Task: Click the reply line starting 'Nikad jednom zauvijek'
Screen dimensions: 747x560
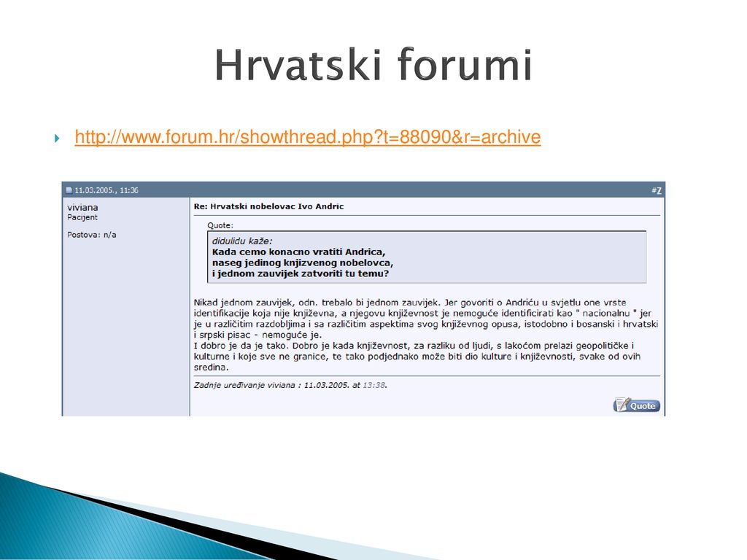Action: pyautogui.click(x=410, y=303)
